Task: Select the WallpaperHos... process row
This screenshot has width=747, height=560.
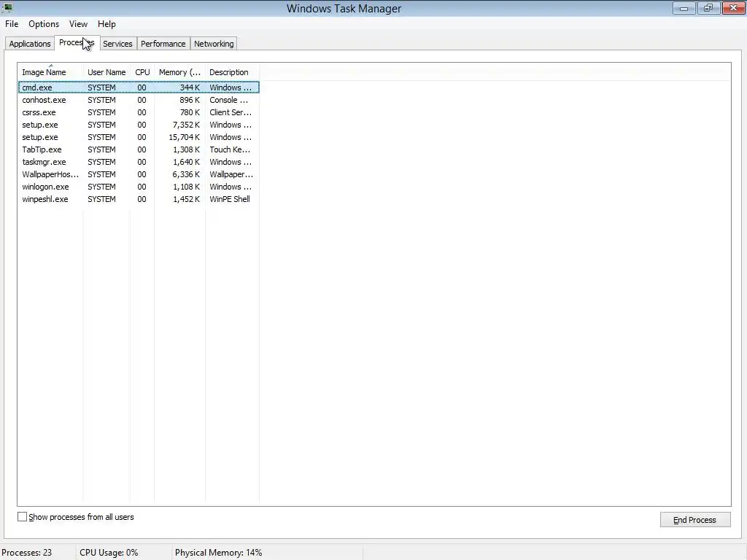Action: [x=139, y=174]
